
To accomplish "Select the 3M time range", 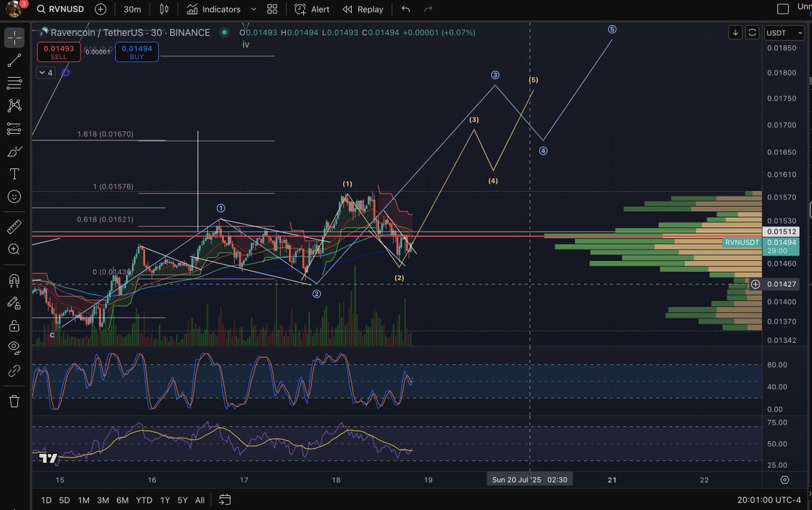I will tap(103, 500).
